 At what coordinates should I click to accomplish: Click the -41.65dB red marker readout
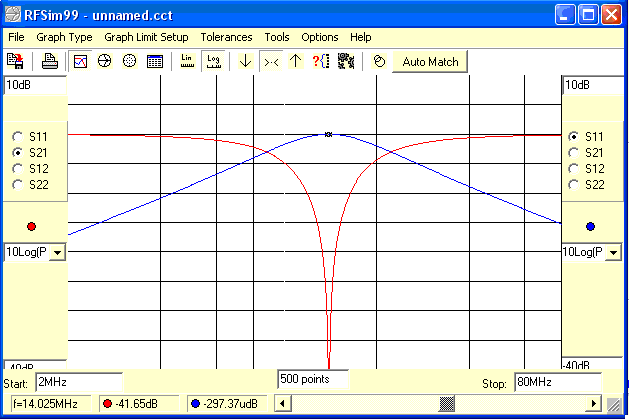click(x=139, y=404)
